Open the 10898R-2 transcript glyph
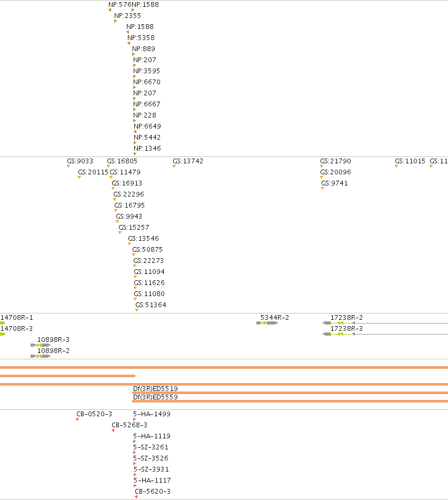448x500 pixels. coord(41,356)
